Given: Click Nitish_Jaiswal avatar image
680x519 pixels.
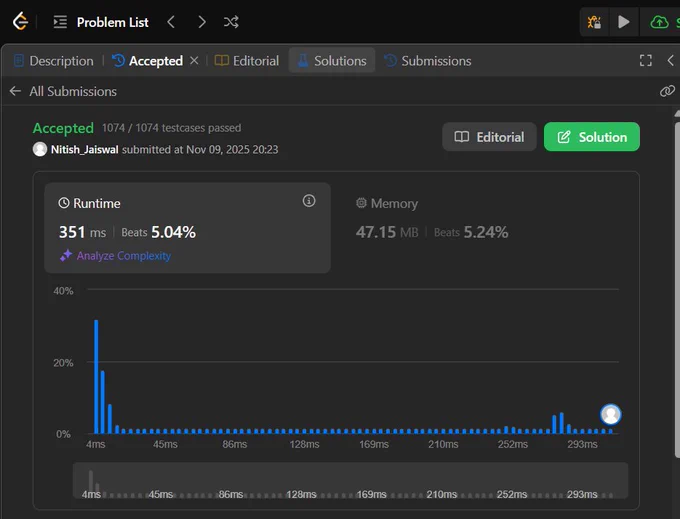Looking at the screenshot, I should 40,149.
